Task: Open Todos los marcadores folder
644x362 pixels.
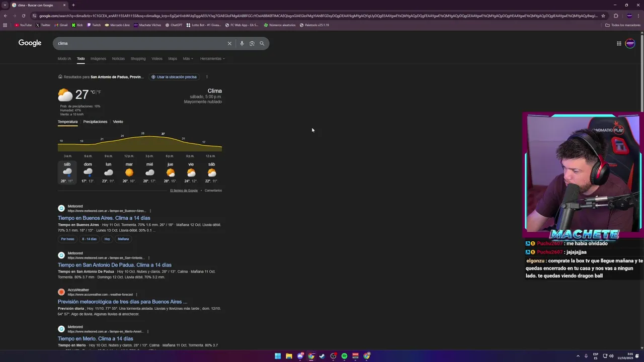Action: 623,25
